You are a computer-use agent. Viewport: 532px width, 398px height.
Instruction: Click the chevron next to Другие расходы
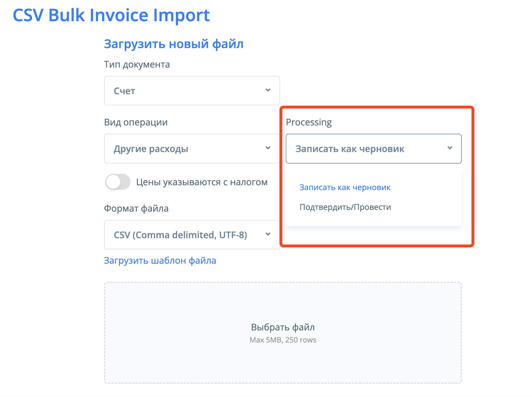tap(268, 148)
